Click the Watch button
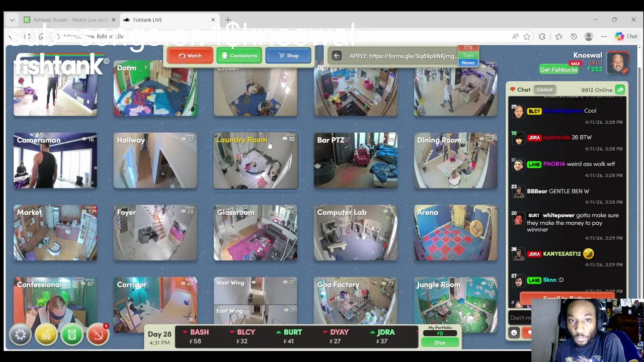The width and height of the screenshot is (644, 362). [x=190, y=56]
